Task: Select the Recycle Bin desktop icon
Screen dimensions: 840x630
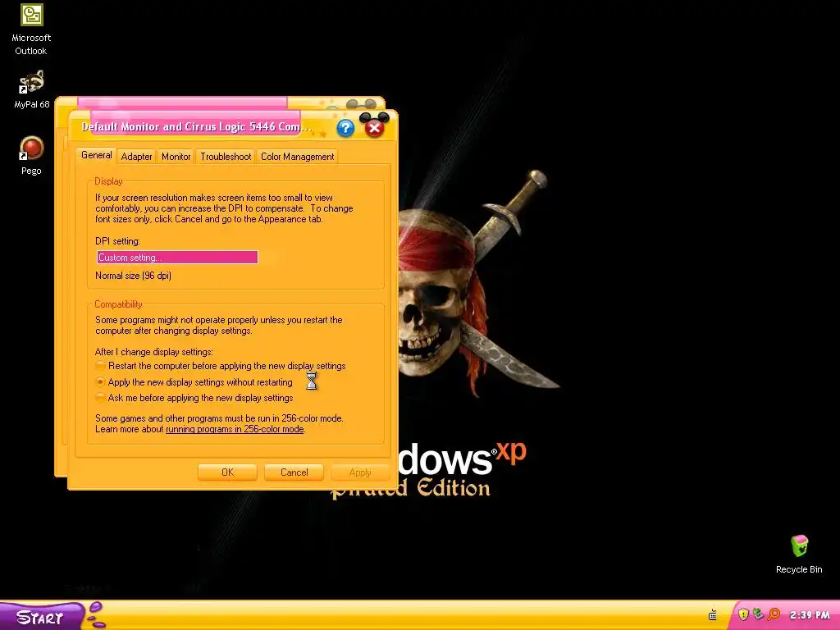Action: [x=799, y=555]
